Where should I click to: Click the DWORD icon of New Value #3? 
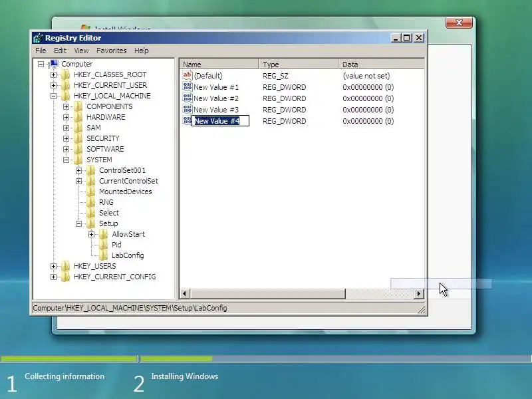pyautogui.click(x=188, y=109)
